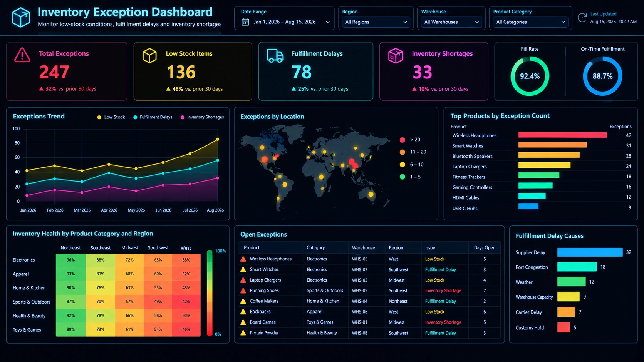Open the All Regions dropdown
The image size is (644, 362).
(x=376, y=22)
